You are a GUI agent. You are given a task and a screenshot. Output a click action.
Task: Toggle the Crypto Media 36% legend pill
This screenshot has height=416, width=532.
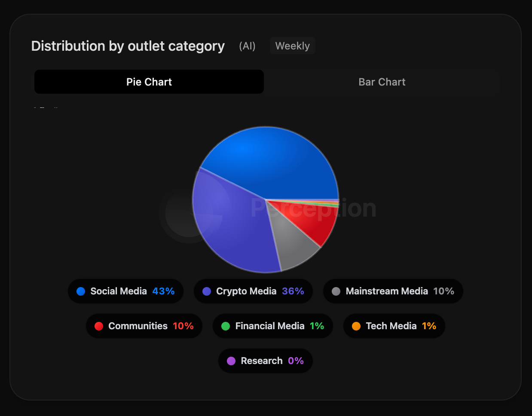[x=253, y=291]
